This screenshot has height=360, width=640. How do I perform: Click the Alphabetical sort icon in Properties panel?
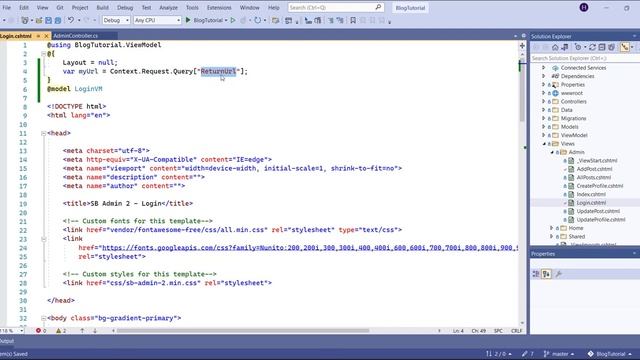tap(547, 274)
